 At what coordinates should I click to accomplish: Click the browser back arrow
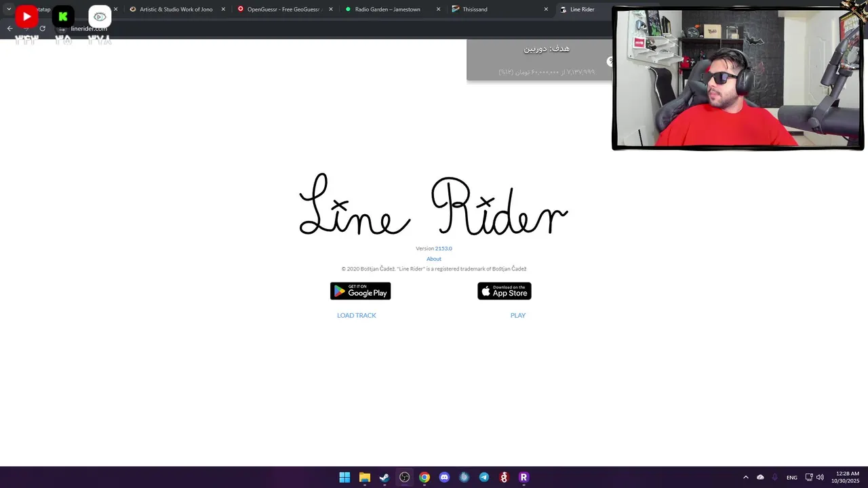(x=9, y=28)
